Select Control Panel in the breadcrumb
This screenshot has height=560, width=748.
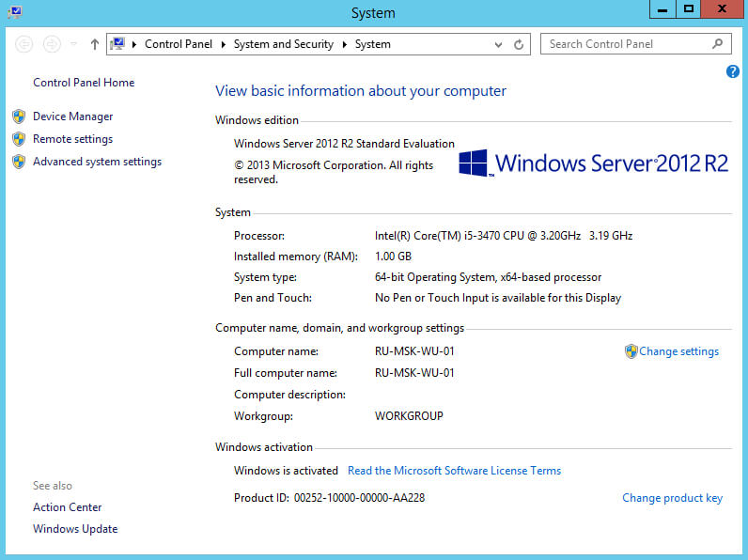pyautogui.click(x=179, y=44)
